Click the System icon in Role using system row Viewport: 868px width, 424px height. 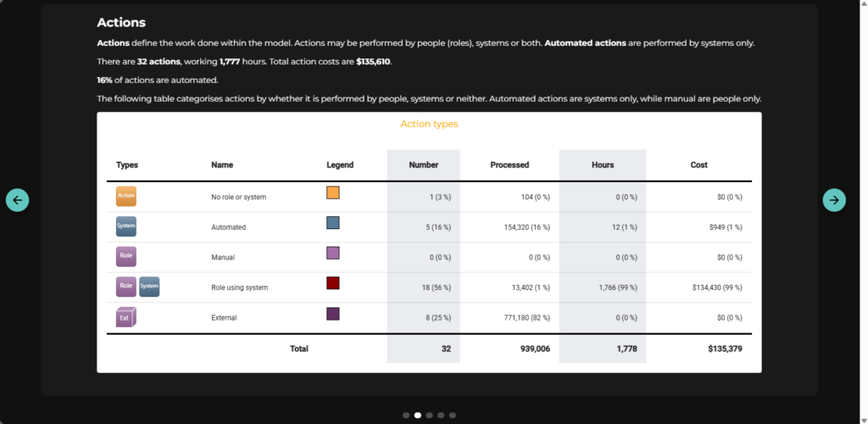[149, 287]
